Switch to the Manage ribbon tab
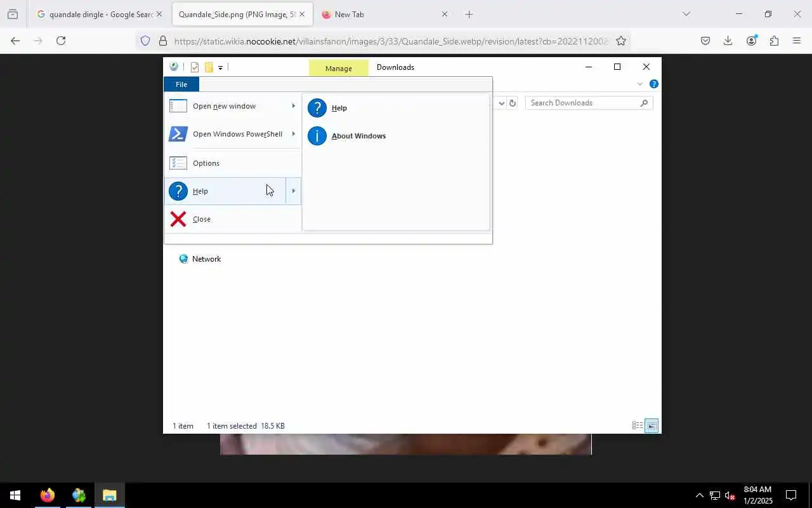812x508 pixels. click(x=339, y=68)
